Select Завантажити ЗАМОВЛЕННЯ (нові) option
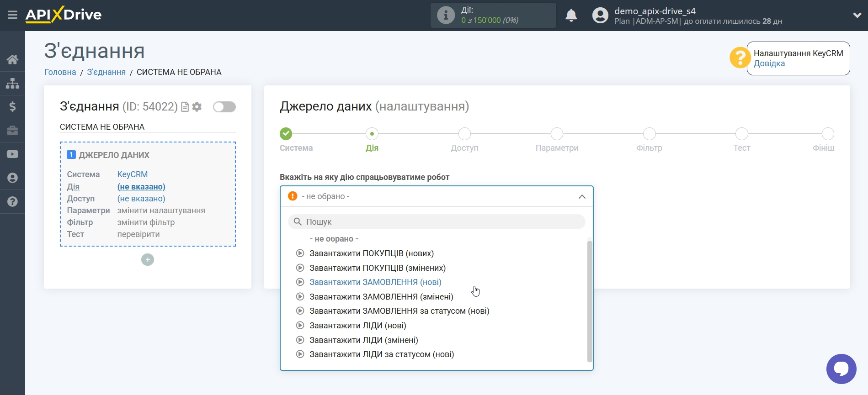The image size is (868, 395). (x=375, y=282)
